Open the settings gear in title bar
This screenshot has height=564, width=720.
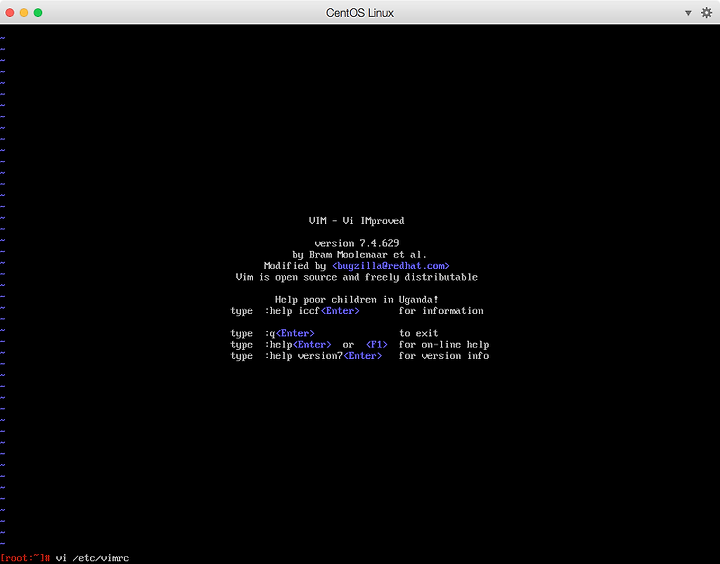pos(707,13)
